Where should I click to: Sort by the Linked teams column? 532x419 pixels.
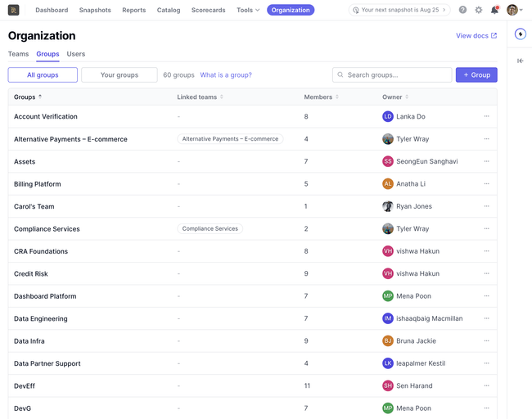(x=201, y=97)
